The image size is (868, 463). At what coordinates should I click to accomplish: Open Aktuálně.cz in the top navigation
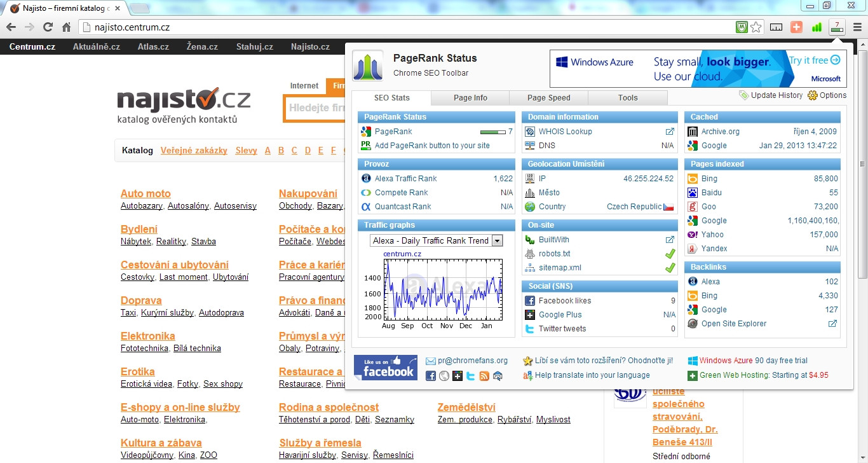pyautogui.click(x=97, y=46)
